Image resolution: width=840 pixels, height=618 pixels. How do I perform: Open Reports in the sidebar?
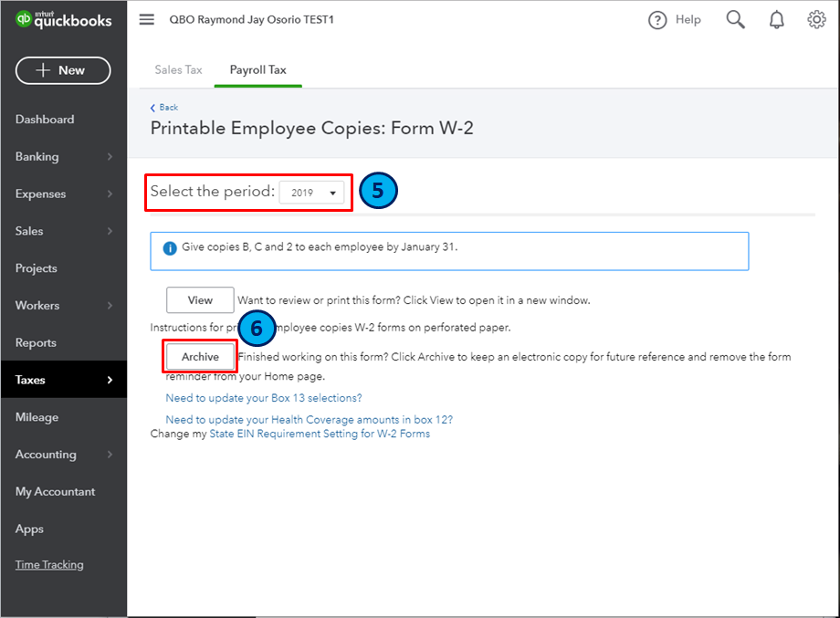(36, 343)
